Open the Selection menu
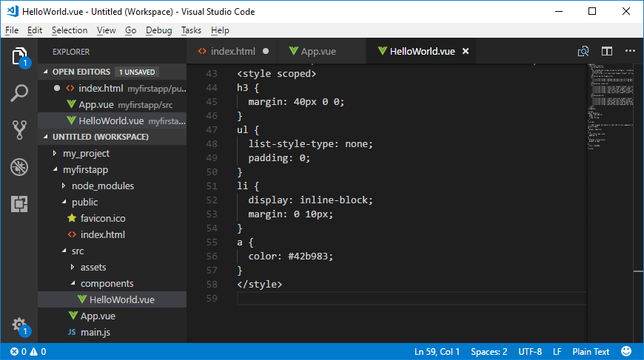644x360 pixels. click(70, 30)
